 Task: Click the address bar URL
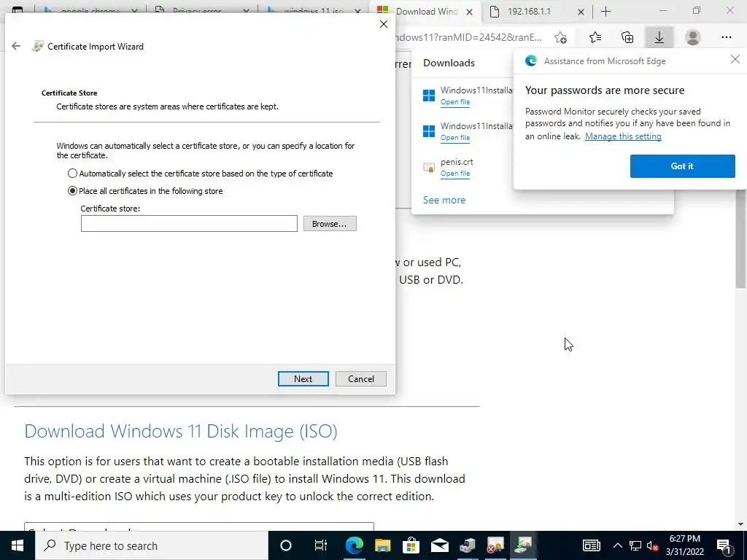point(468,37)
